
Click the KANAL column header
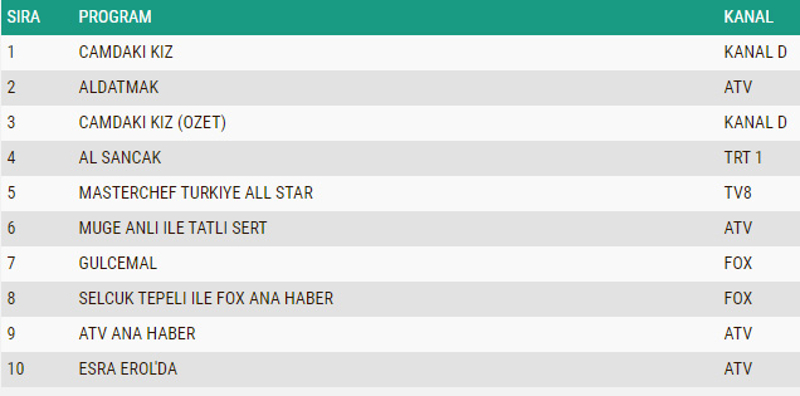(748, 17)
